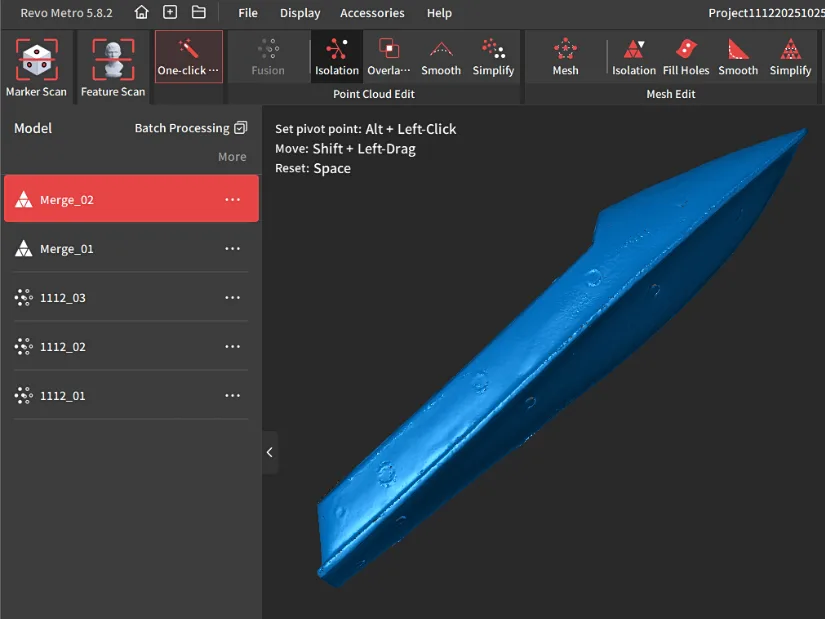Open the options menu for 1112_01
The width and height of the screenshot is (825, 619).
click(x=232, y=395)
